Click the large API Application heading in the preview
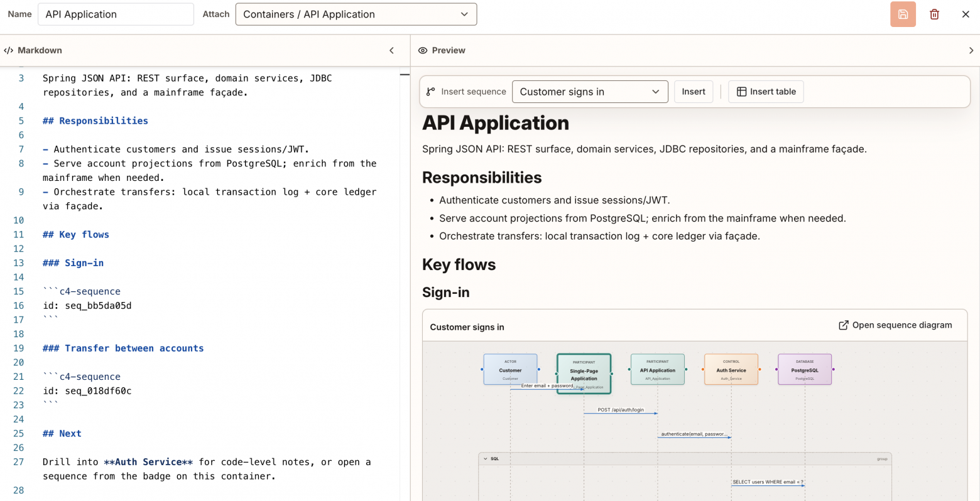The width and height of the screenshot is (980, 501). tap(496, 123)
